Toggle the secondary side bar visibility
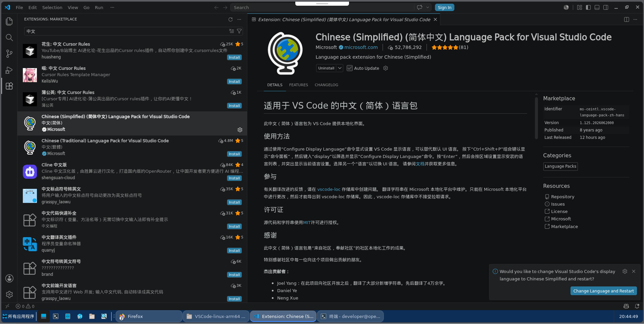Screen dimensions: 644x324 (606, 7)
